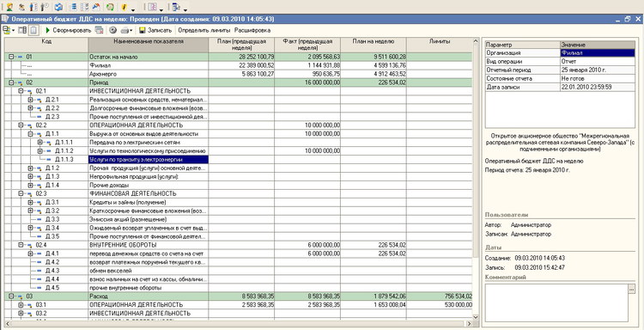Click the clock icon in report toolbar
644x330 pixels.
(112, 30)
